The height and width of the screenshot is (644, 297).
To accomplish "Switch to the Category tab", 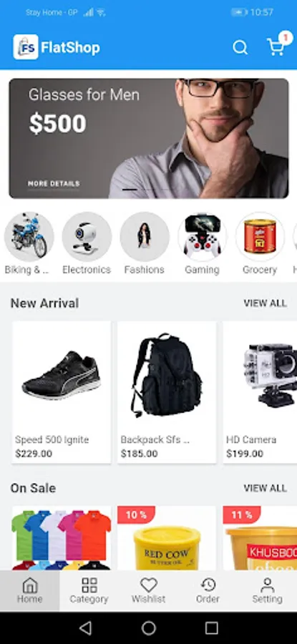I will [x=89, y=590].
